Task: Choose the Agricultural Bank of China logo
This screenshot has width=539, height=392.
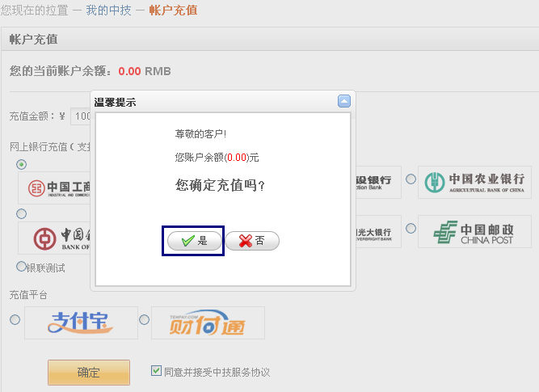Action: (474, 182)
